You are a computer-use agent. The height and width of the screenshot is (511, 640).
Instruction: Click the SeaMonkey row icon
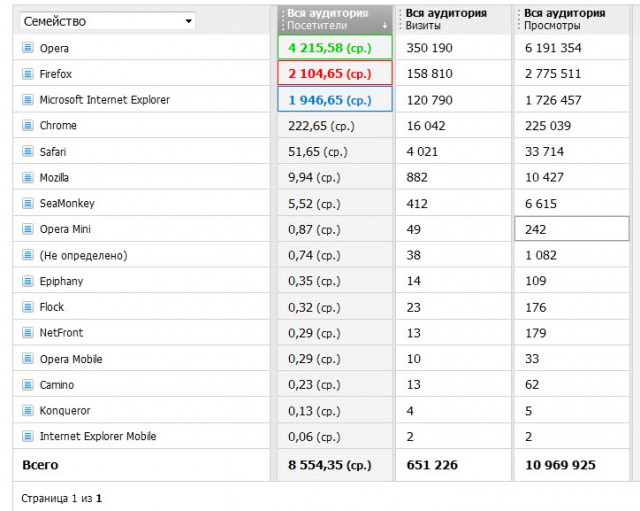(27, 203)
